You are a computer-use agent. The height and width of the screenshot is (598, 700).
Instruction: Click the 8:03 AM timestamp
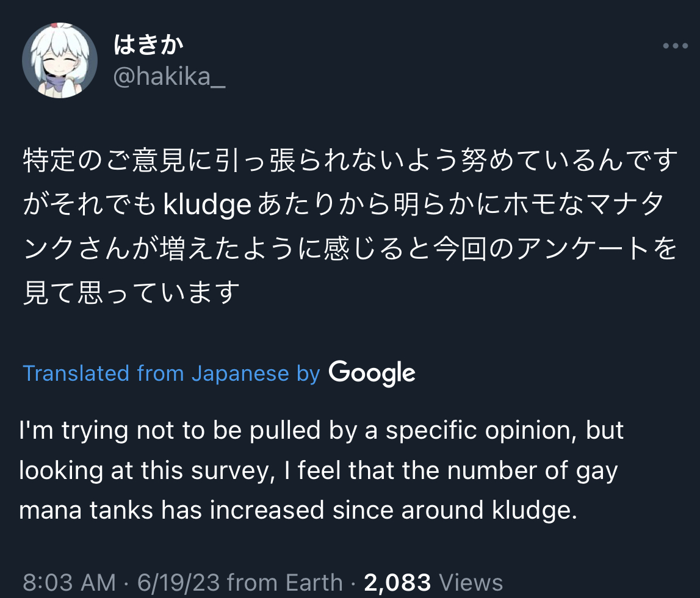coord(68,582)
